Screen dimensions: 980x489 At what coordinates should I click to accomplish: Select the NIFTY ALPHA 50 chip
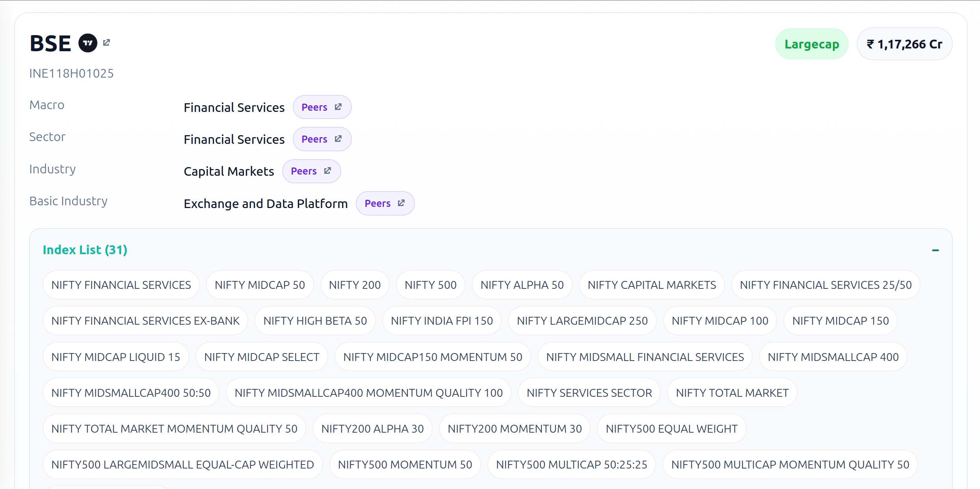(x=522, y=285)
